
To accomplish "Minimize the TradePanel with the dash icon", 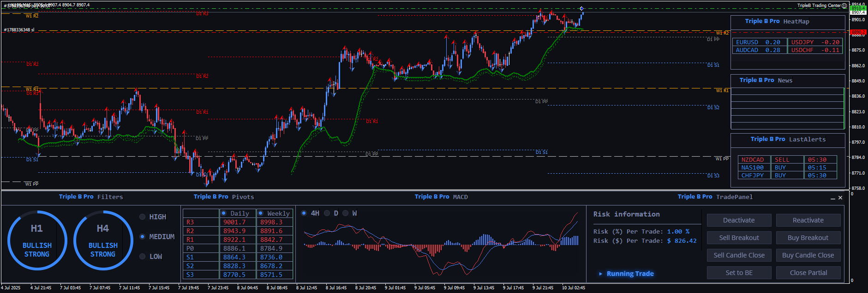I will [x=833, y=198].
